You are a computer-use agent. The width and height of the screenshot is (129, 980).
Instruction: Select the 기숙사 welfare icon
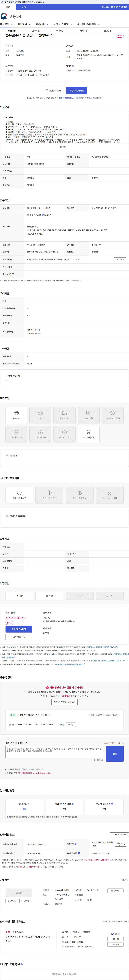click(x=40, y=415)
